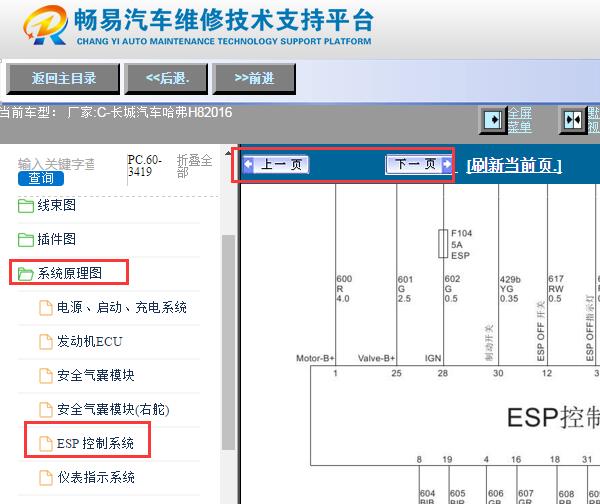This screenshot has width=600, height=504.
Task: Open 电源、启动、充电系统 document
Action: pos(122,307)
